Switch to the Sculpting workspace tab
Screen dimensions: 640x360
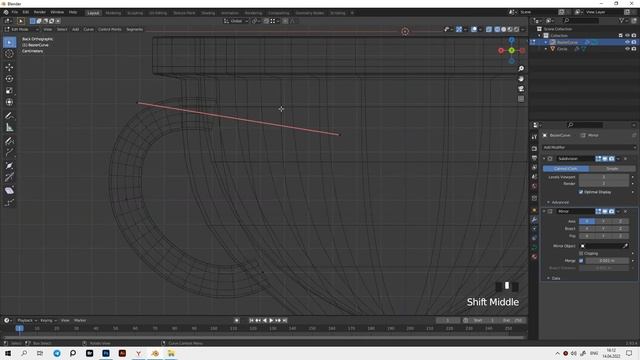click(135, 13)
